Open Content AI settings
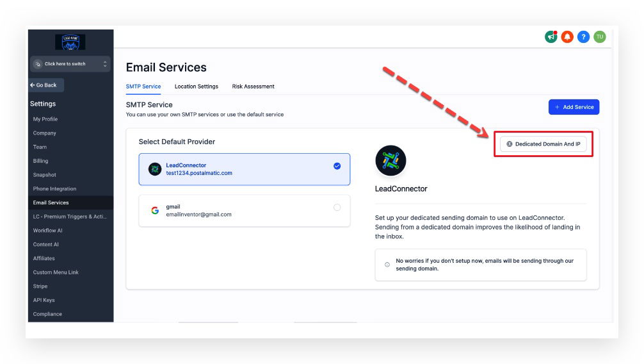644x364 pixels. coord(45,244)
